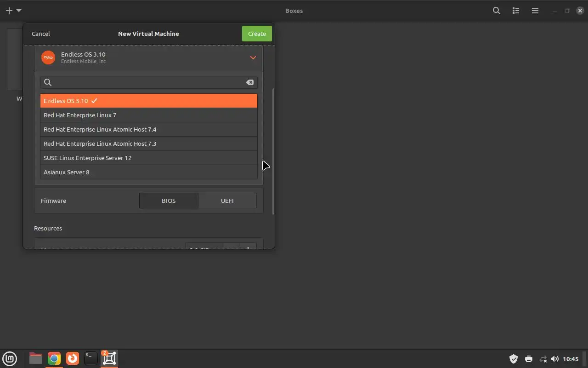Select Endless OS 3.10 in the list
This screenshot has height=368, width=588.
pyautogui.click(x=148, y=101)
